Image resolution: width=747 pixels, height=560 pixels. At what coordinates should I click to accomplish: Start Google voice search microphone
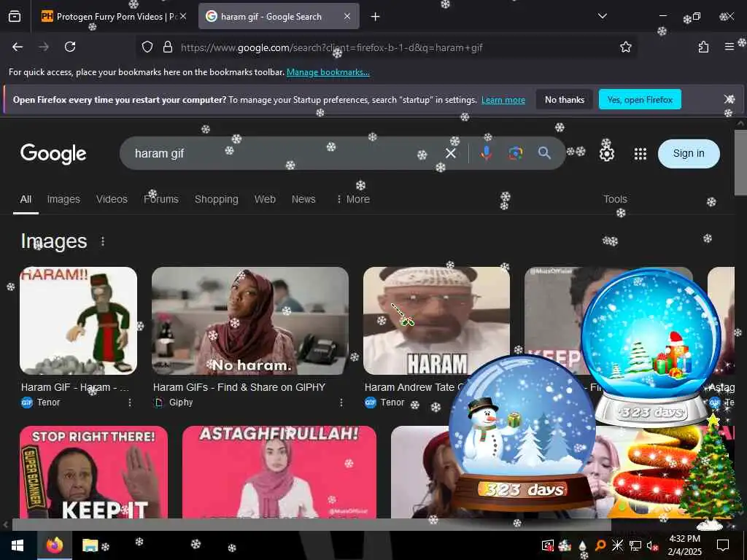tap(486, 153)
